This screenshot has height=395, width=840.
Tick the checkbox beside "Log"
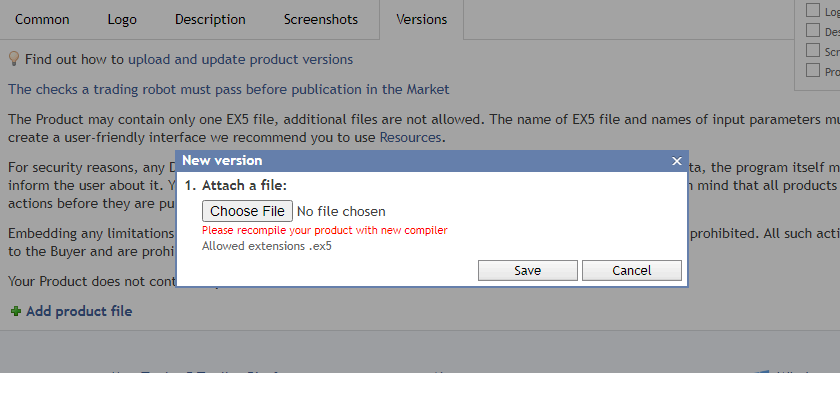click(813, 10)
